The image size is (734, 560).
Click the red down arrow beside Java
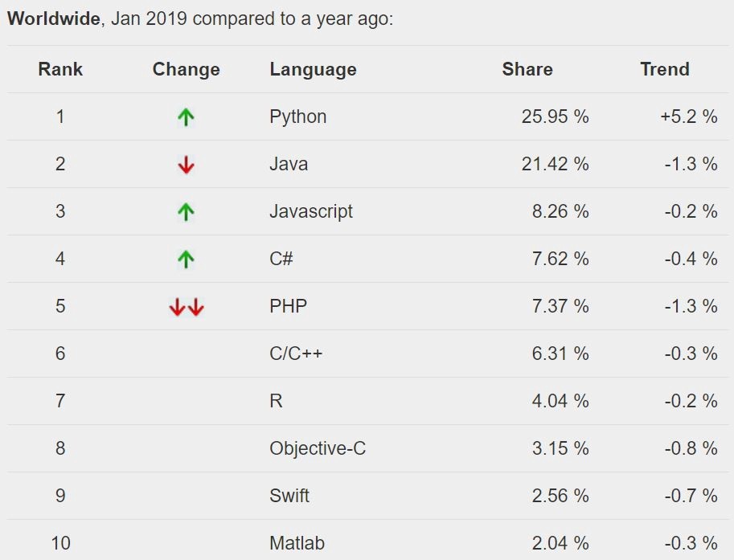pos(186,165)
